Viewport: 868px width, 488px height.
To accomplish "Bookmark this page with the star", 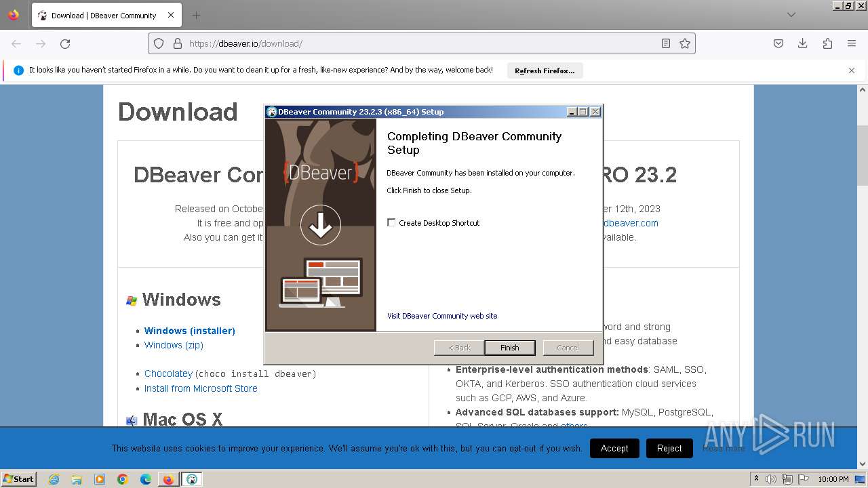I will coord(685,43).
